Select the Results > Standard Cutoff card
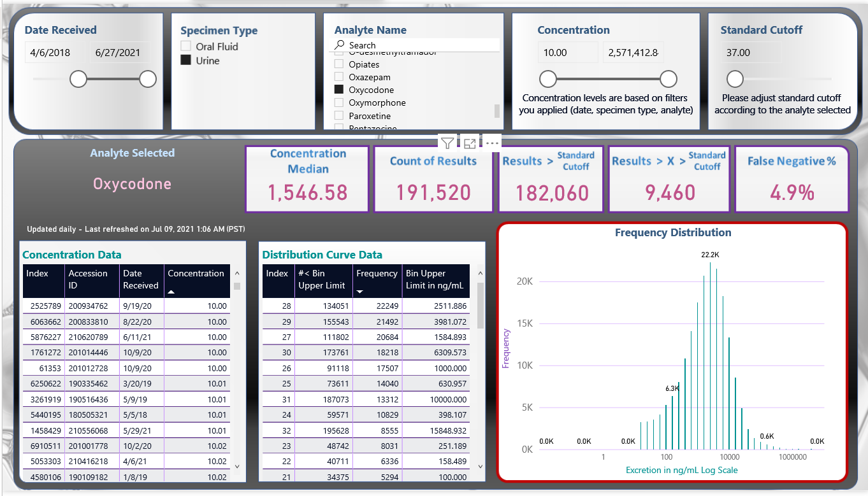This screenshot has width=868, height=496. (551, 179)
